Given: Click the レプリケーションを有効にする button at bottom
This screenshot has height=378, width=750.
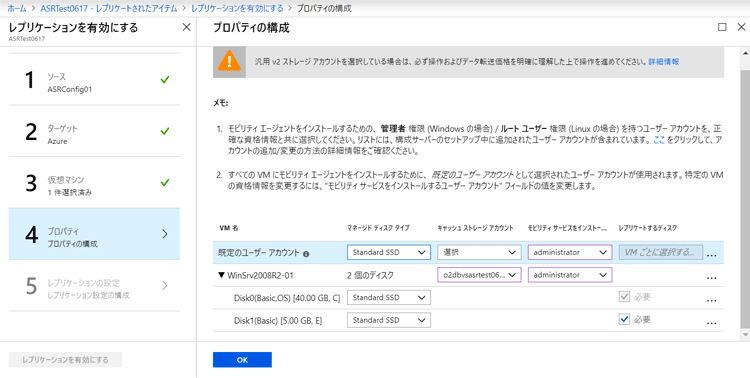Looking at the screenshot, I should (x=66, y=360).
